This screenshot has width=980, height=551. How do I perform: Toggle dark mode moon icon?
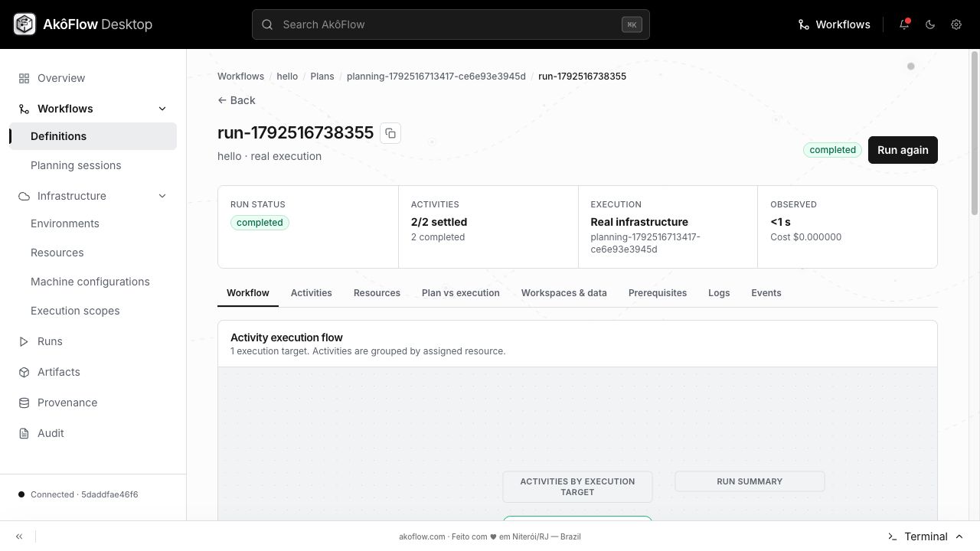[930, 24]
